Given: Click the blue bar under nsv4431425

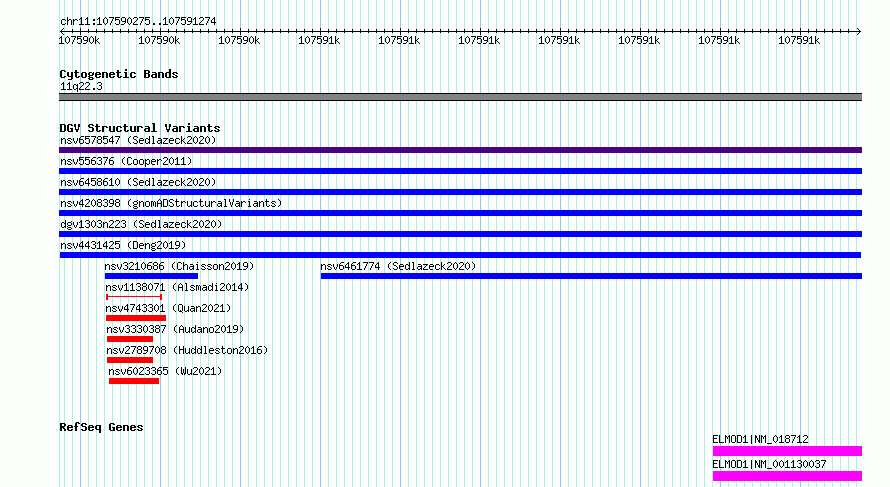Looking at the screenshot, I should (x=460, y=255).
